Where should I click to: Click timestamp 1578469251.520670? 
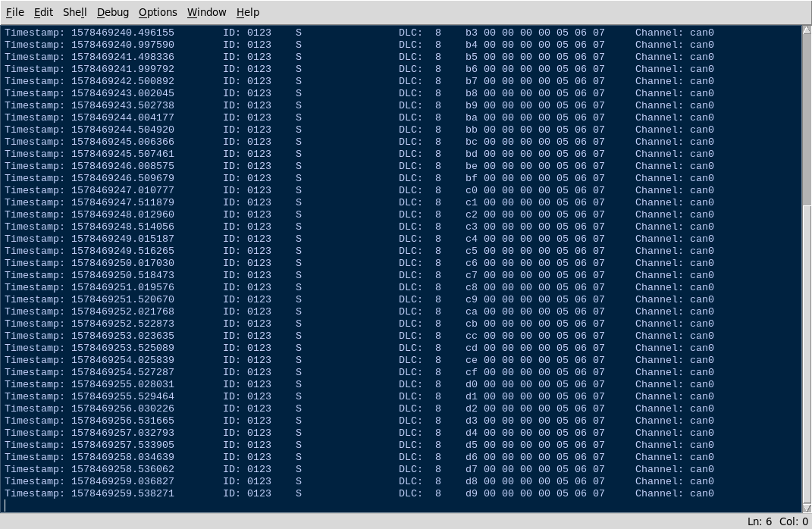point(123,299)
